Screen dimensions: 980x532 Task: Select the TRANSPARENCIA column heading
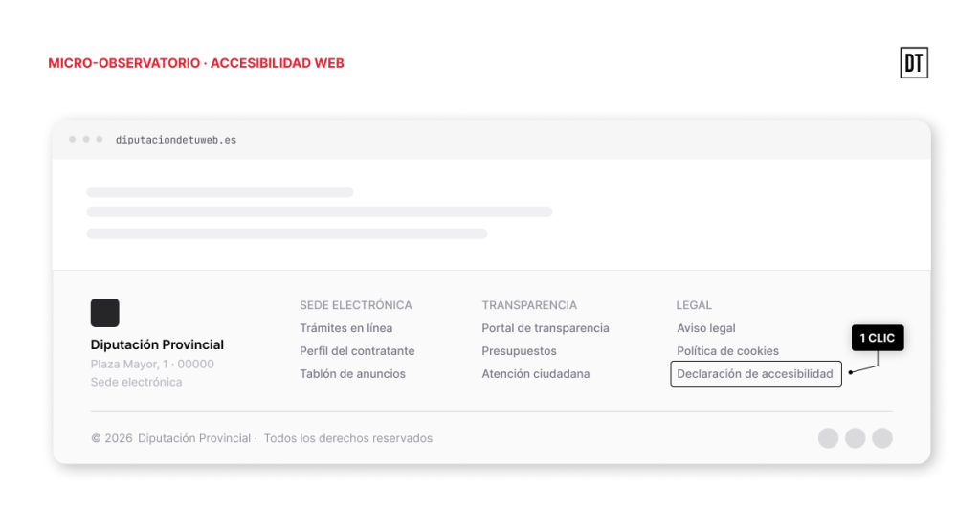point(529,305)
